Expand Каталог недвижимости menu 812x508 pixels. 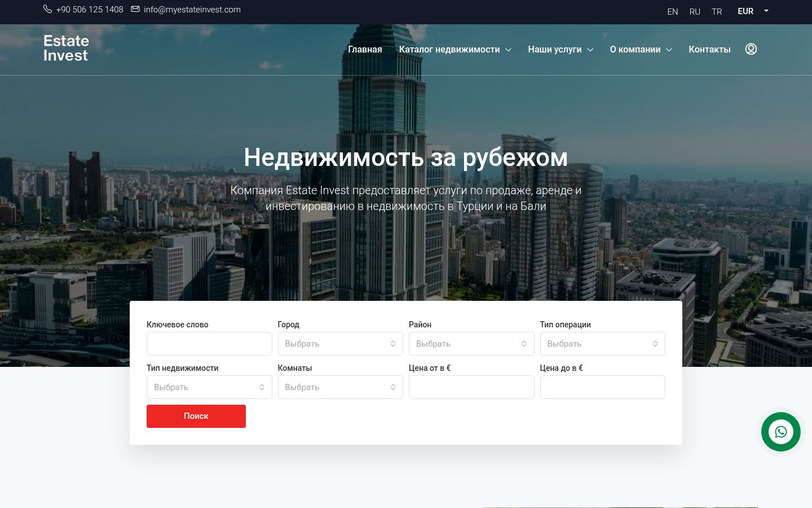pyautogui.click(x=455, y=50)
